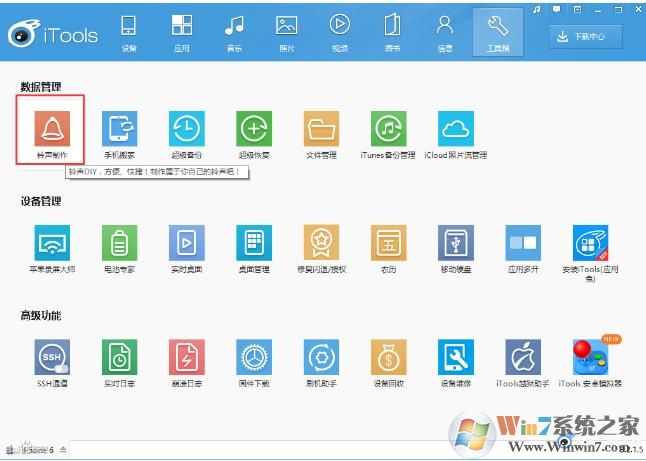Open the phone migration (手机搬家) tool
The height and width of the screenshot is (461, 646).
click(119, 129)
